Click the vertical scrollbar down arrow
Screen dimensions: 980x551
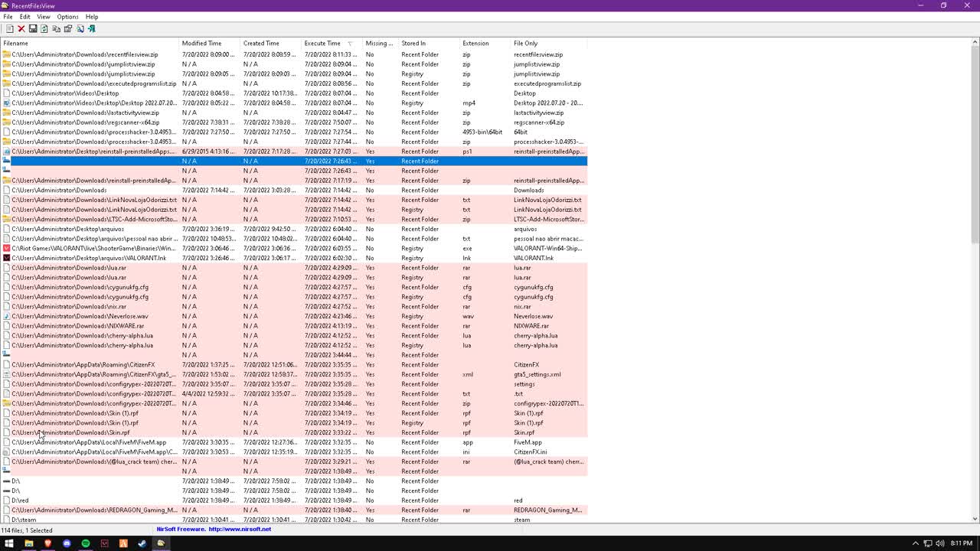975,519
